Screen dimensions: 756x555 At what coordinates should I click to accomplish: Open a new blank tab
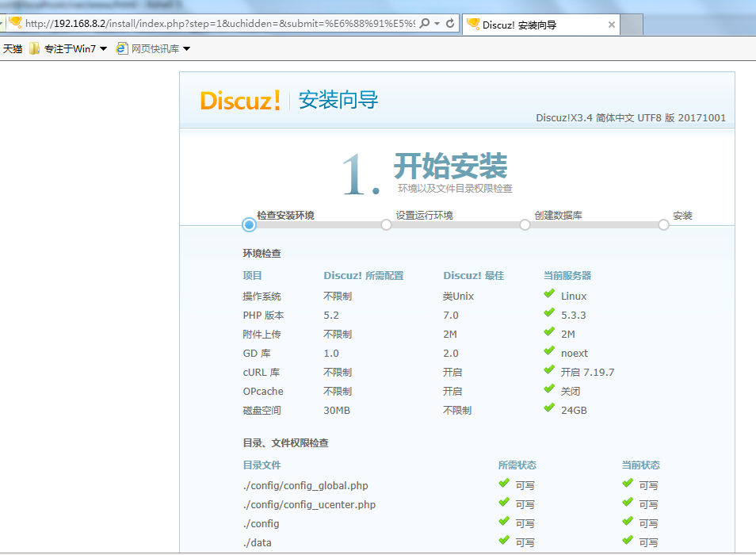click(632, 25)
